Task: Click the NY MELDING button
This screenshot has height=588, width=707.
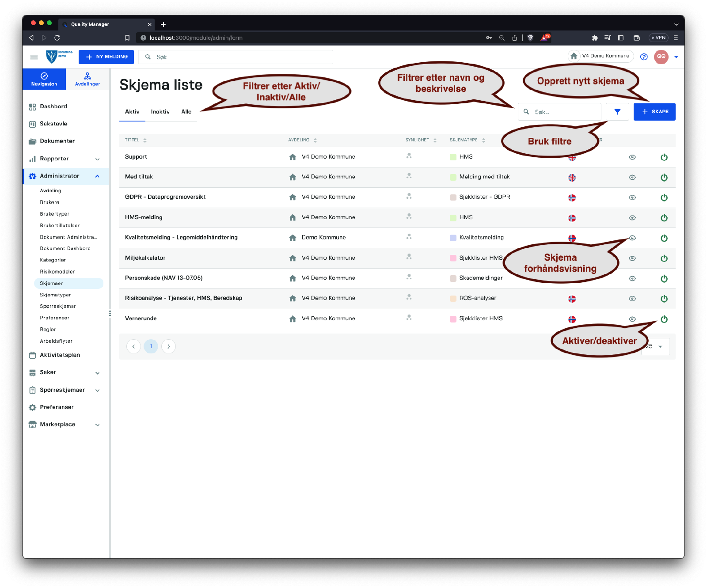Action: [x=106, y=57]
